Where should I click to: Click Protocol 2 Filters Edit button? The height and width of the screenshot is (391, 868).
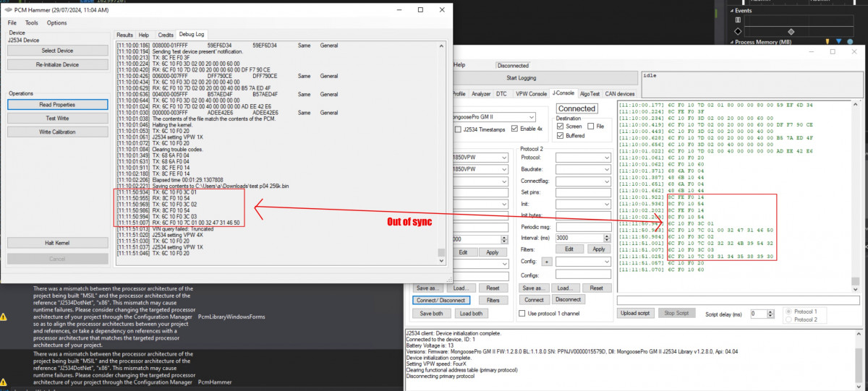coord(569,249)
